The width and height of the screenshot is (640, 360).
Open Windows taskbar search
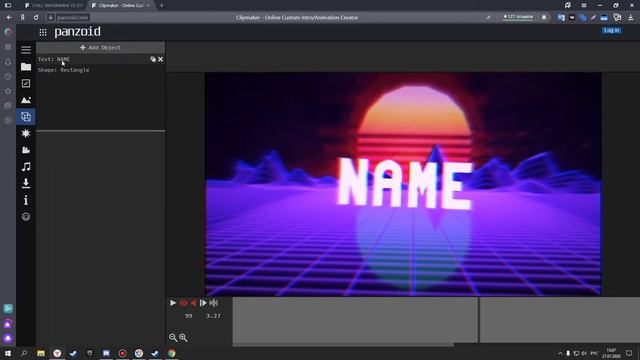click(24, 353)
